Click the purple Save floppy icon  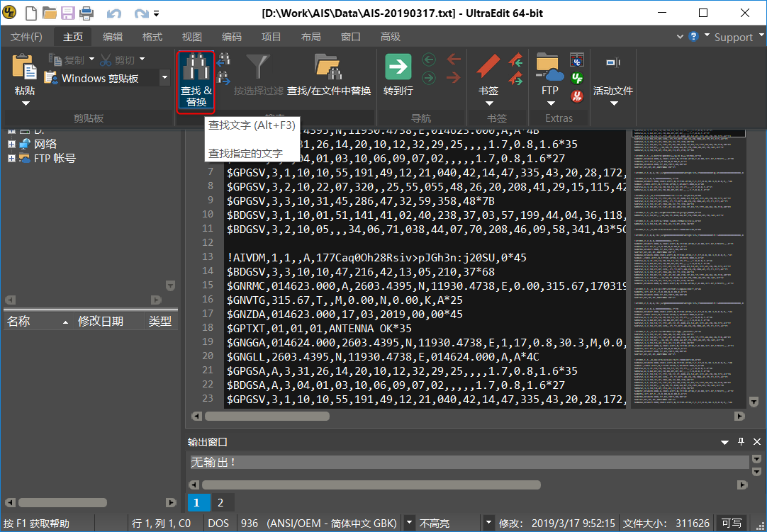click(68, 13)
